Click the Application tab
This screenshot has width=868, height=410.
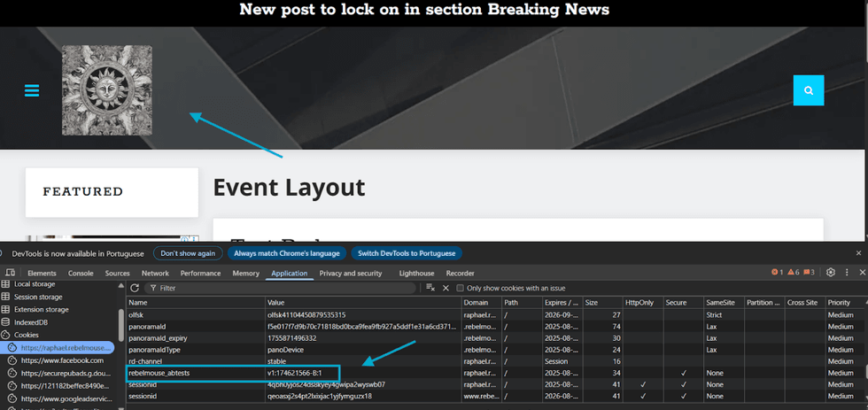[x=290, y=274]
